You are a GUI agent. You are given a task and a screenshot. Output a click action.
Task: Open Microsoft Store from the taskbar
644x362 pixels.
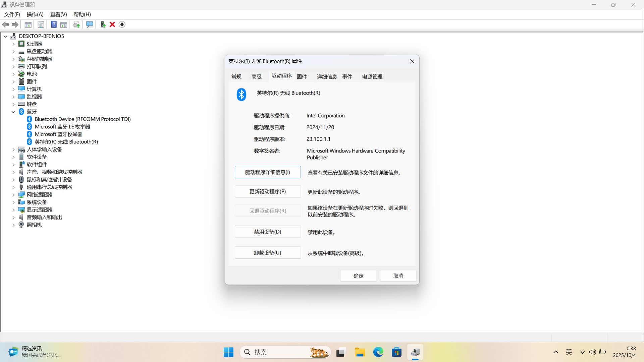pos(396,352)
